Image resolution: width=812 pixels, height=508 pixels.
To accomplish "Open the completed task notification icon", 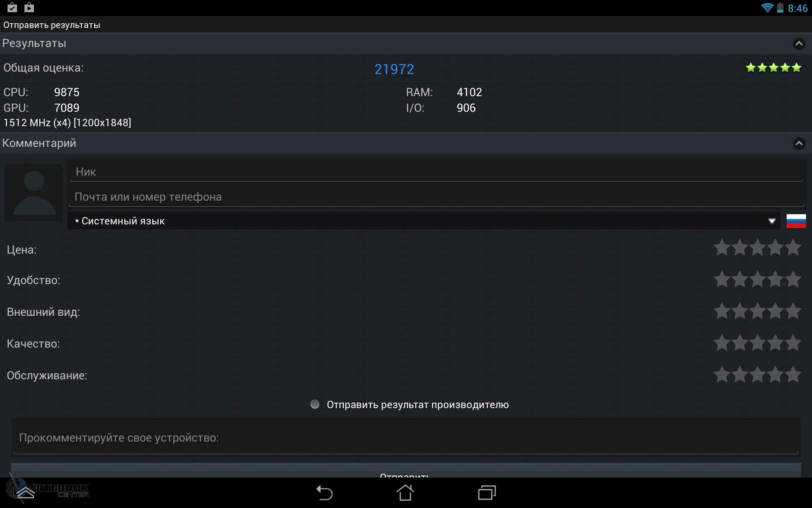I will 12,7.
